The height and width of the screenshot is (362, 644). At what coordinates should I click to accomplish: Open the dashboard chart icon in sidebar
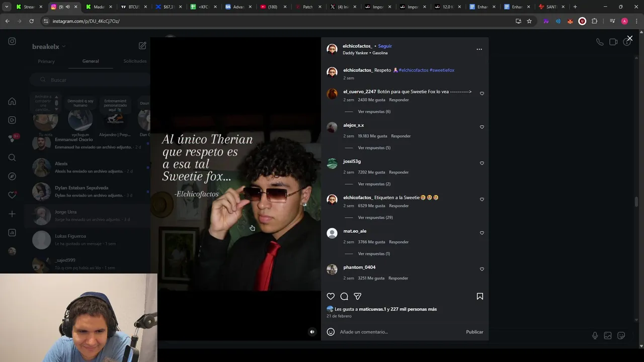pyautogui.click(x=12, y=233)
